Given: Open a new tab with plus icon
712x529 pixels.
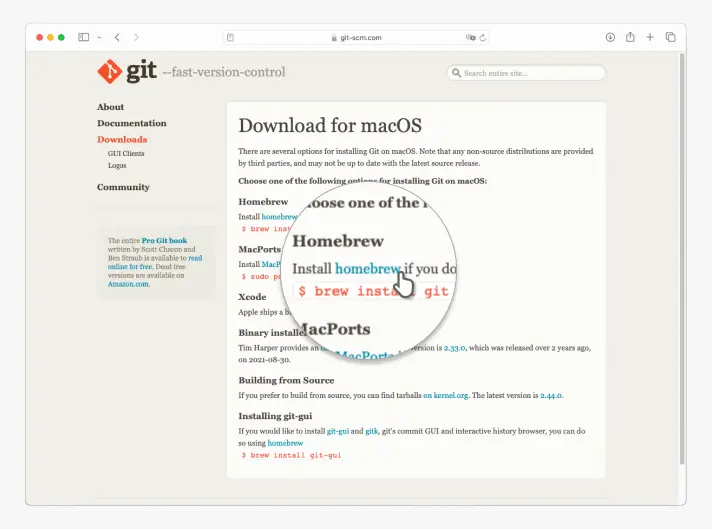Looking at the screenshot, I should pyautogui.click(x=650, y=37).
